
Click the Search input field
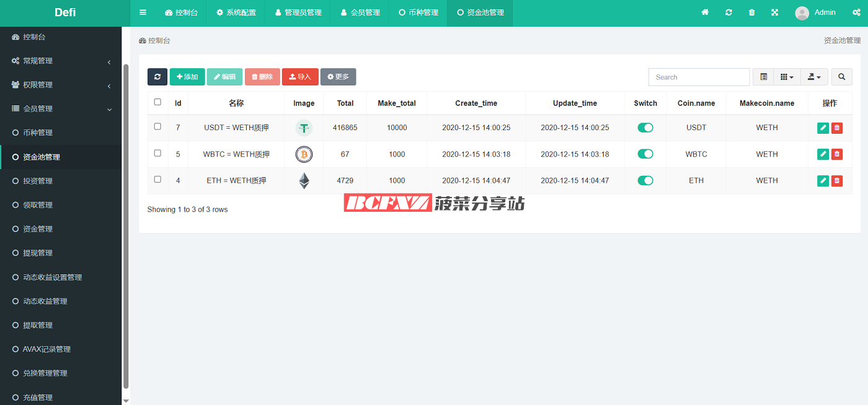point(699,77)
